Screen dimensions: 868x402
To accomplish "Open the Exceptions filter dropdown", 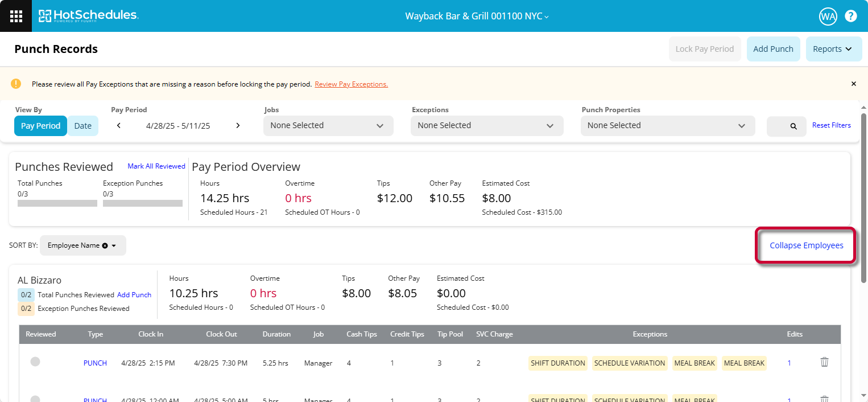I will click(486, 126).
